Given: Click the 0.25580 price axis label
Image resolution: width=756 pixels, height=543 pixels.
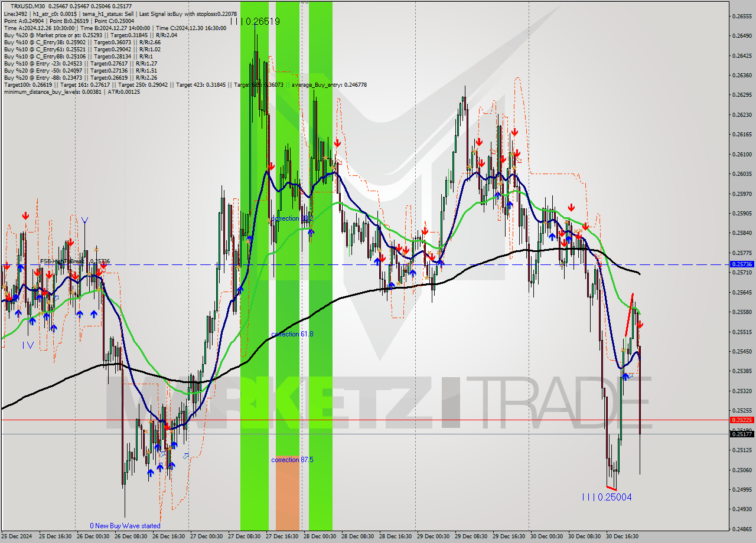Looking at the screenshot, I should pyautogui.click(x=742, y=312).
